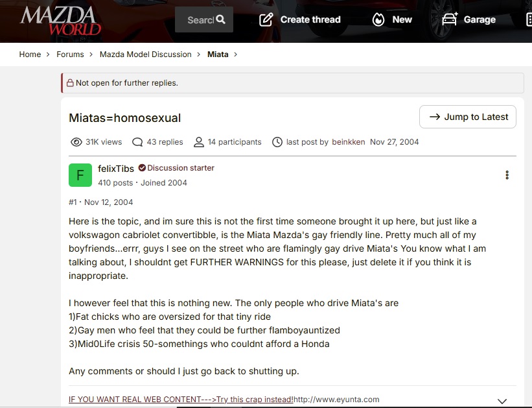Click chevron after Miata breadcrumb

tap(235, 54)
